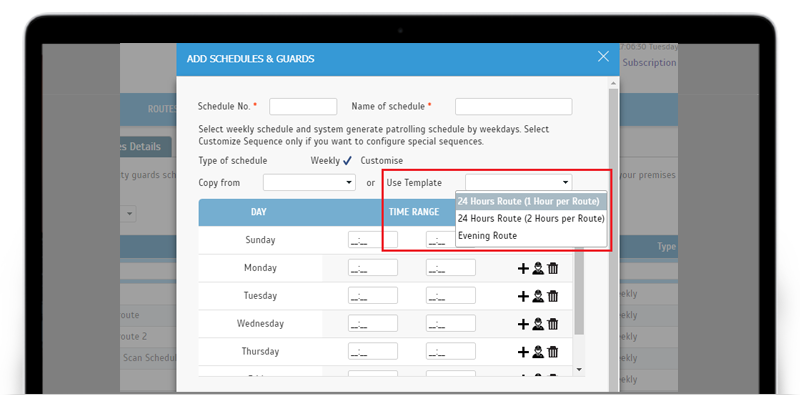
Task: Click the Thursday row label
Action: [260, 352]
